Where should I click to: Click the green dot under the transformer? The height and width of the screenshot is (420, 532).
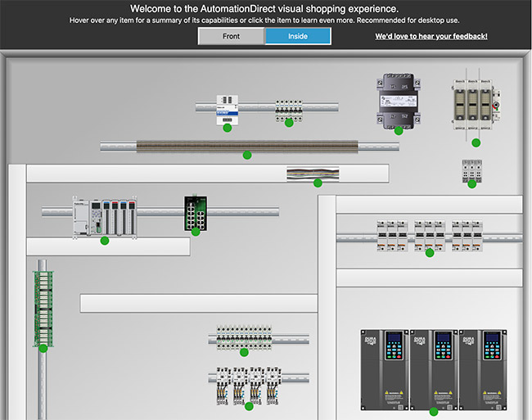click(399, 130)
